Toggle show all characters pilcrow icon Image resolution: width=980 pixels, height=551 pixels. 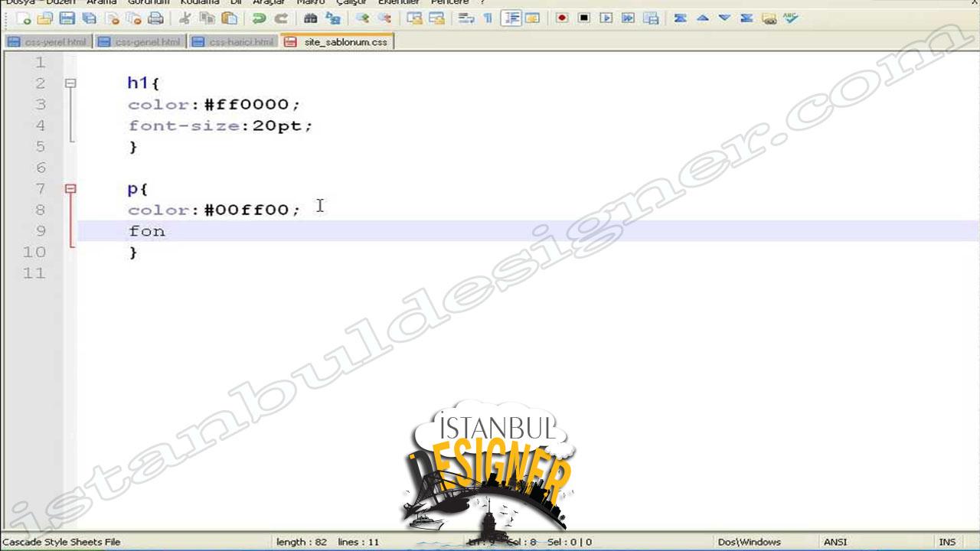[488, 18]
